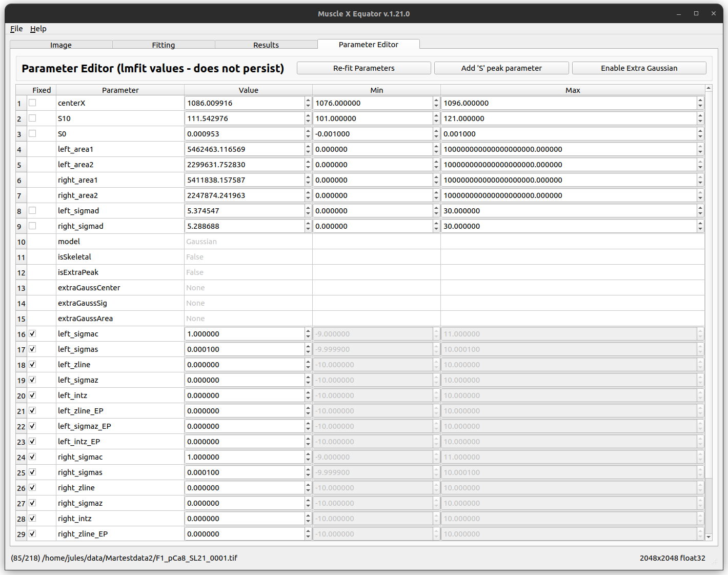Screen dimensions: 728x575
Task: Open the Help menu
Action: pos(38,29)
